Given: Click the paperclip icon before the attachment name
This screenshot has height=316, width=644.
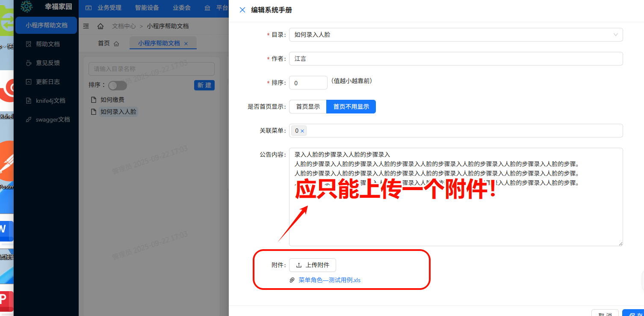Looking at the screenshot, I should 292,280.
